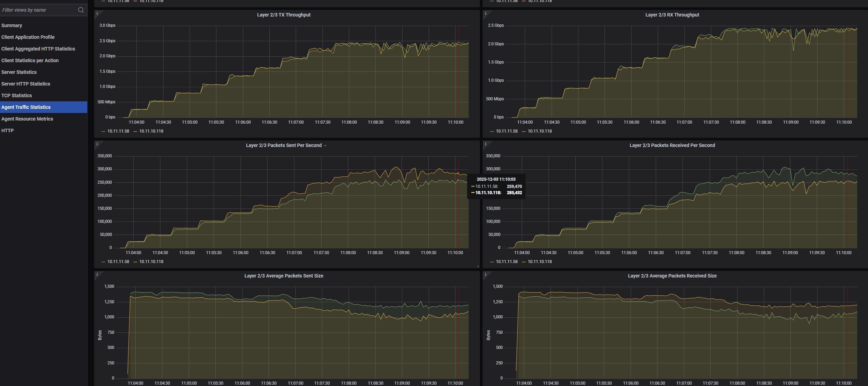This screenshot has height=386, width=868.
Task: Click info icon on Packets Sent Per Second panel
Action: coord(97,144)
